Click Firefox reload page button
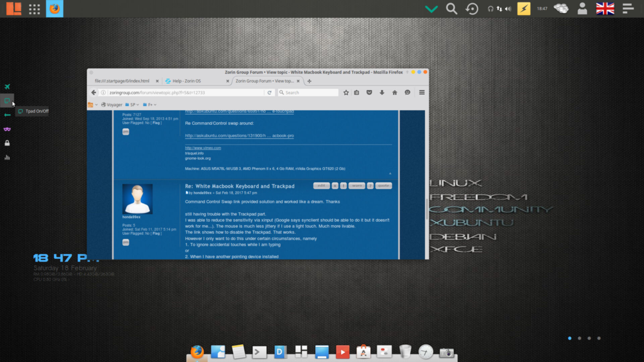 click(x=269, y=93)
